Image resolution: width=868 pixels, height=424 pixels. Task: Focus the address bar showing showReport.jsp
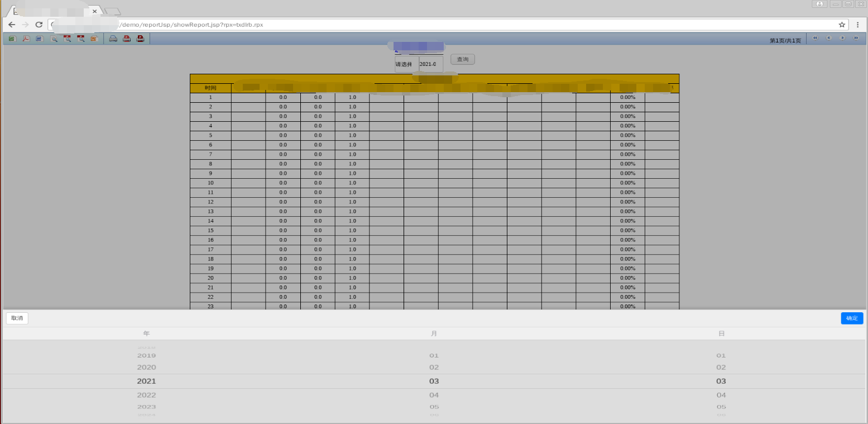[x=448, y=25]
